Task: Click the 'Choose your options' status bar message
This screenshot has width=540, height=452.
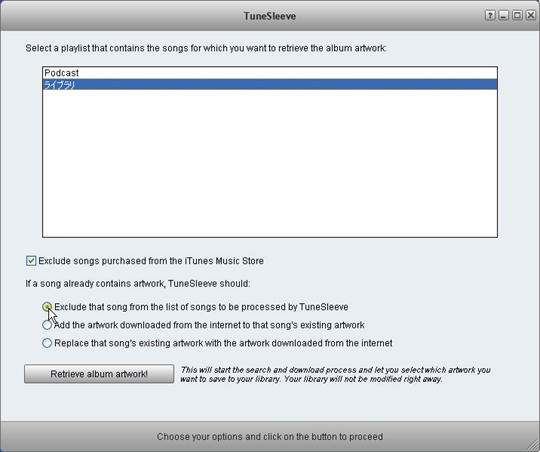Action: click(270, 436)
